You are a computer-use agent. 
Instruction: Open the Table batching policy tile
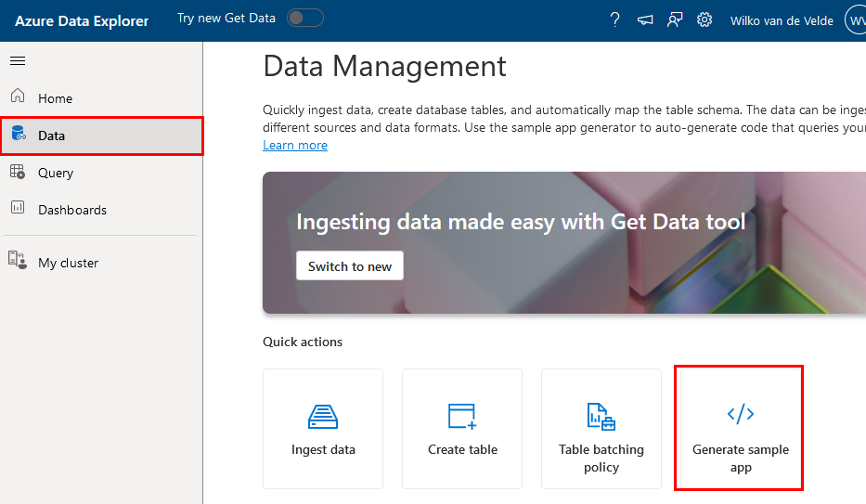click(601, 429)
